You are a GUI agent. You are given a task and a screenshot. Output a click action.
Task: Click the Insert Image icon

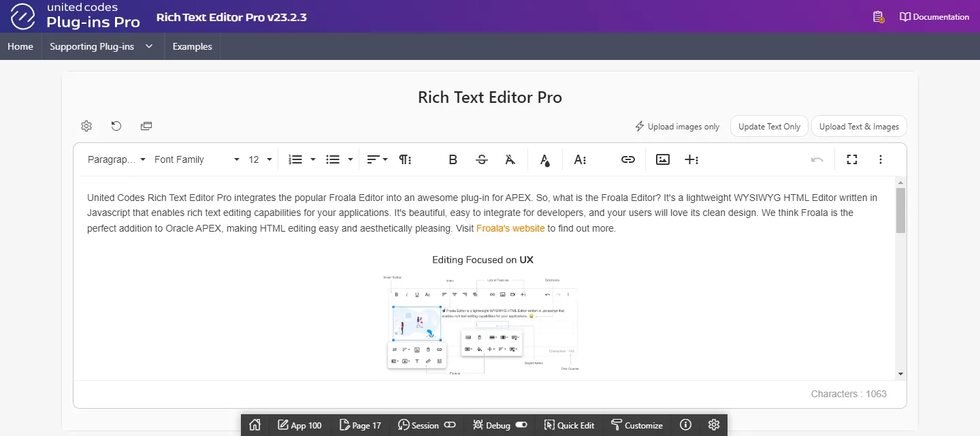(x=663, y=159)
